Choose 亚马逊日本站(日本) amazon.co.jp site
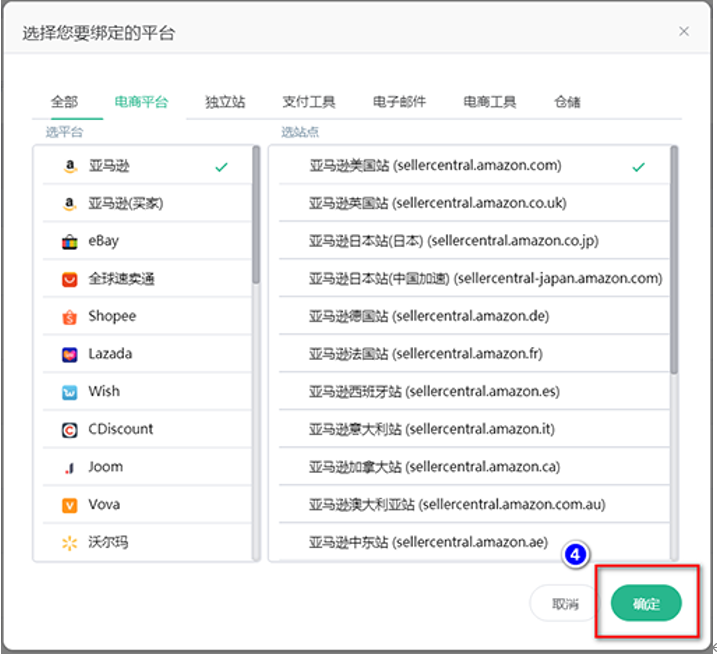The width and height of the screenshot is (717, 655). tap(474, 241)
